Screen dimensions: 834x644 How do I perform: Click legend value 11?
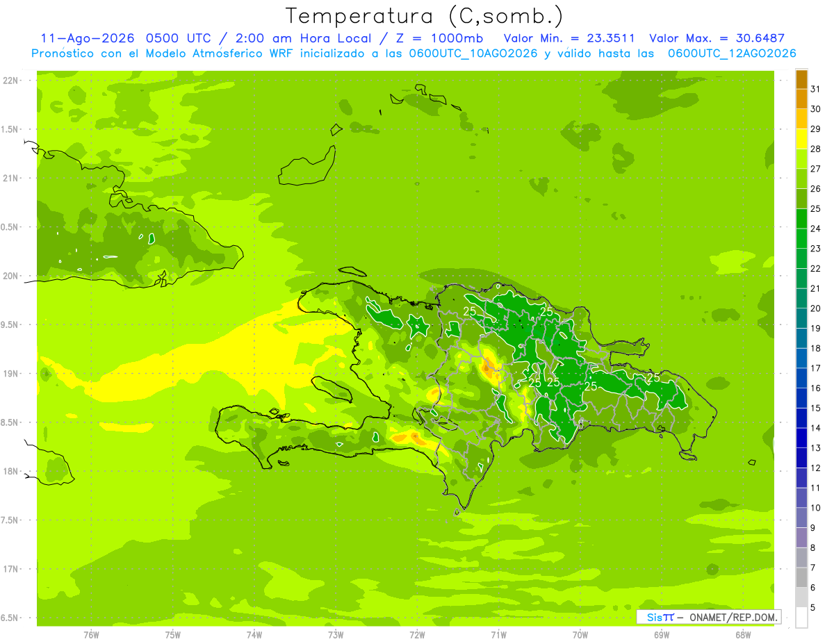(x=815, y=488)
